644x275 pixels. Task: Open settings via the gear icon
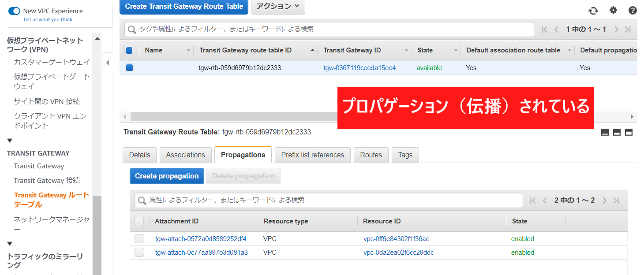[613, 11]
